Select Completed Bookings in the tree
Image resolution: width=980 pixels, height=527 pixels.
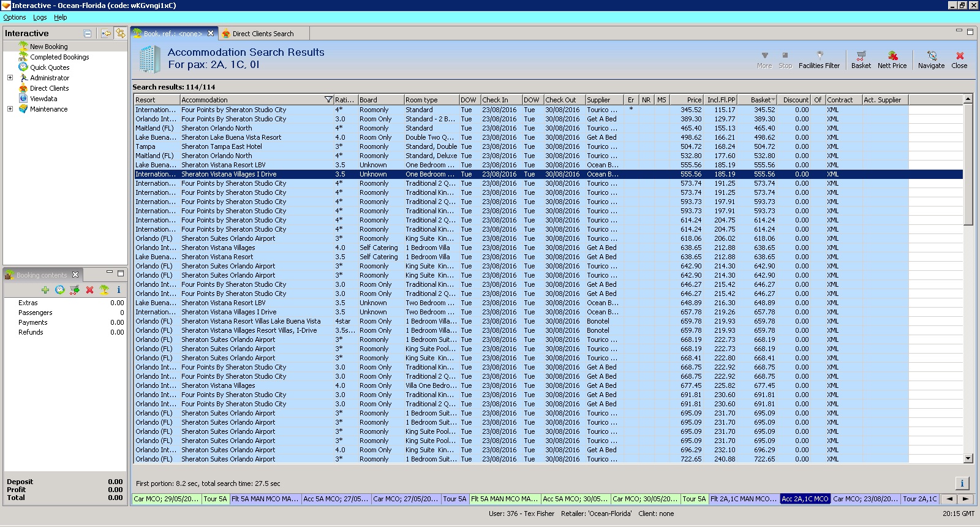tap(59, 57)
